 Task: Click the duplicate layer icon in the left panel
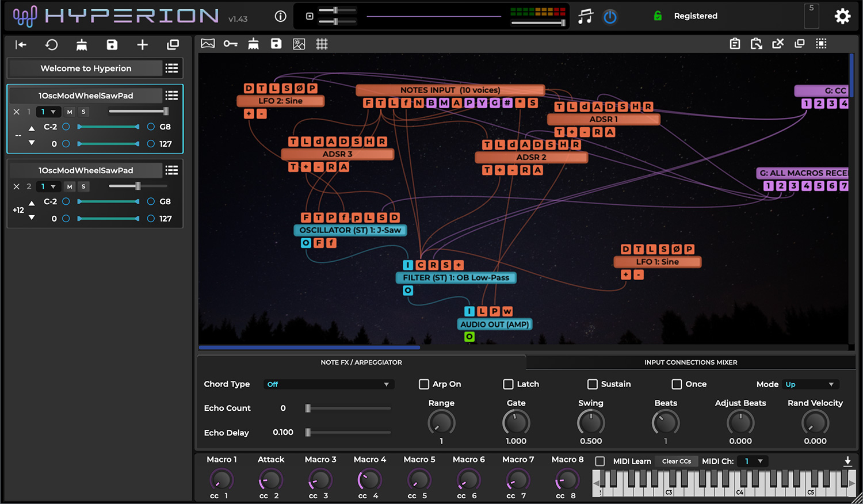click(x=173, y=44)
